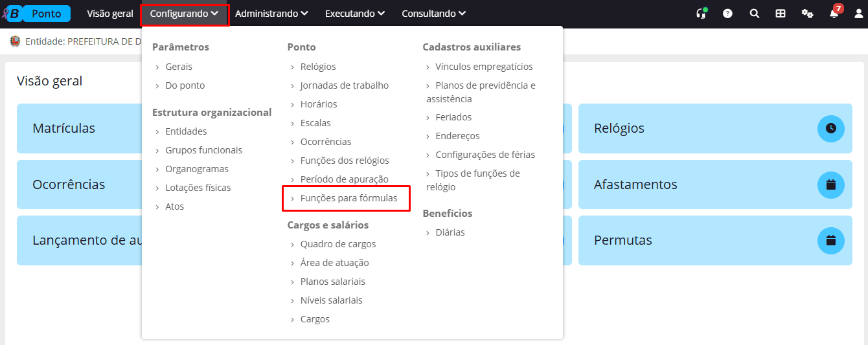Expand the Consultando dropdown menu

[433, 14]
